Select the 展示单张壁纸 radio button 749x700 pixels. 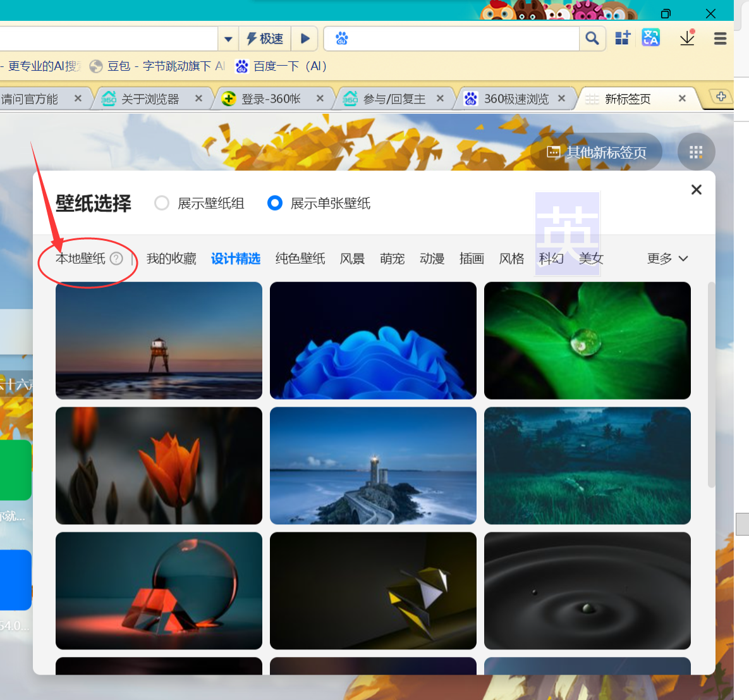275,203
